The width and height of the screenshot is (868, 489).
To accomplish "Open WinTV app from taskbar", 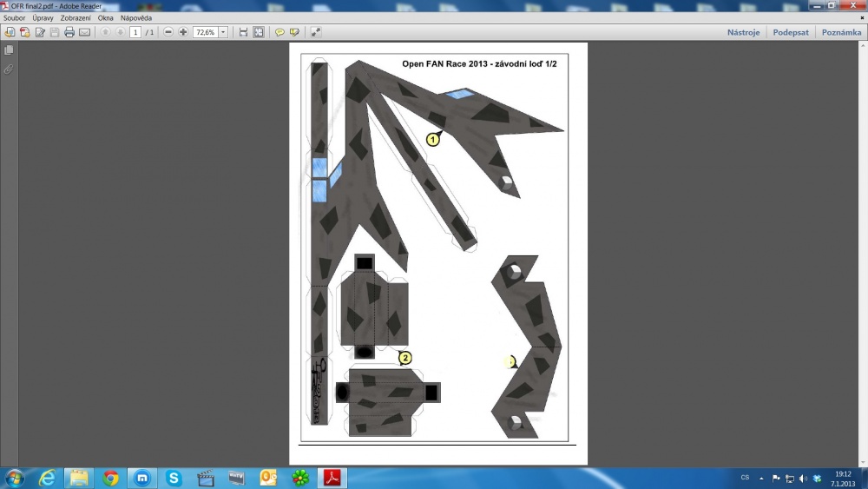I will coord(237,478).
